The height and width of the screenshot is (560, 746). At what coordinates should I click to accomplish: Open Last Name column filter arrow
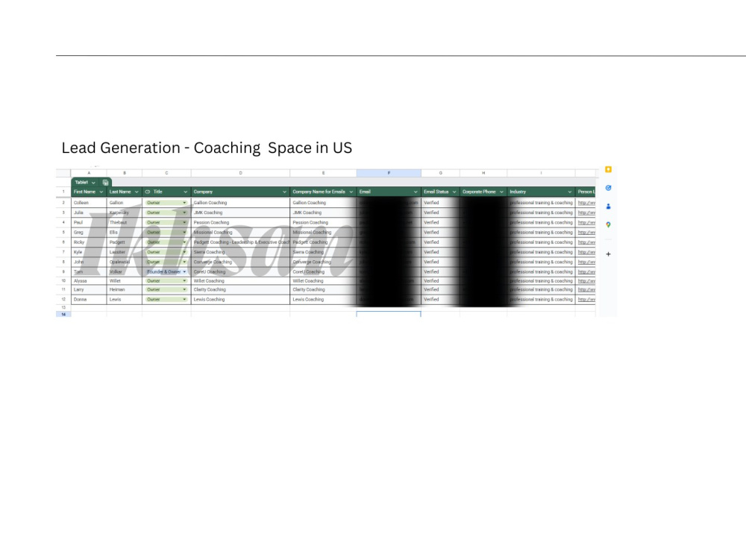[x=137, y=192]
